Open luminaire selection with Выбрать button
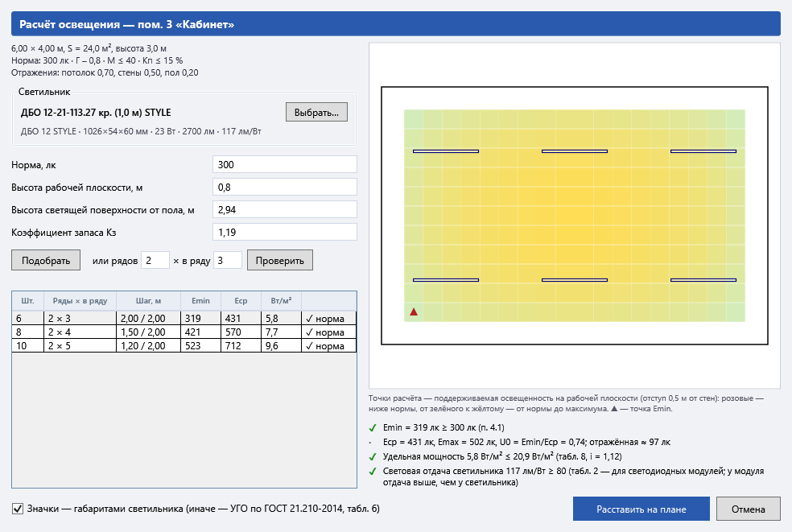 [x=316, y=112]
